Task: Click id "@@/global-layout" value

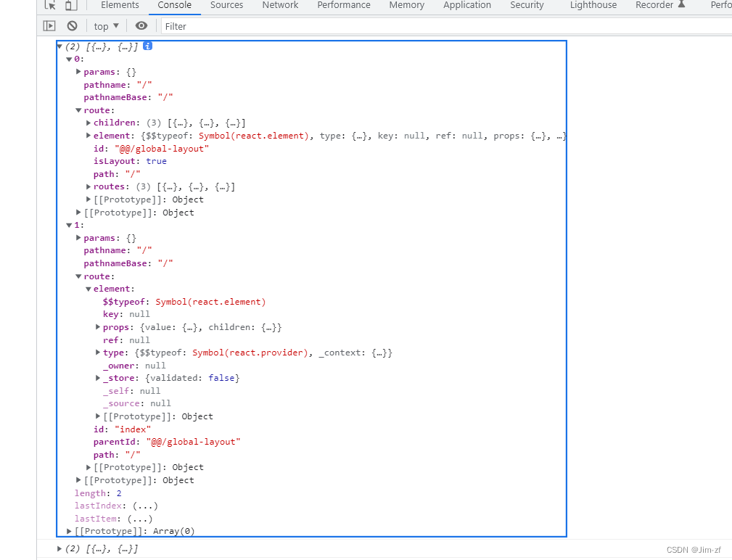Action: (162, 149)
